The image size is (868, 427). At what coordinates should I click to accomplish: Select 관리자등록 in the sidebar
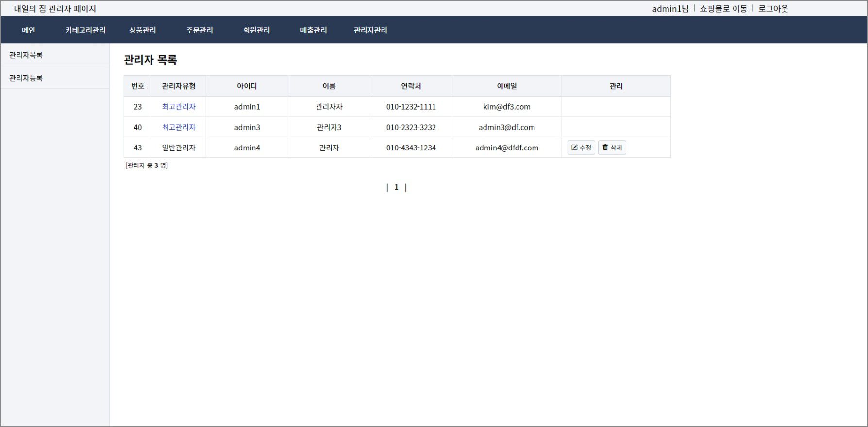(55, 78)
